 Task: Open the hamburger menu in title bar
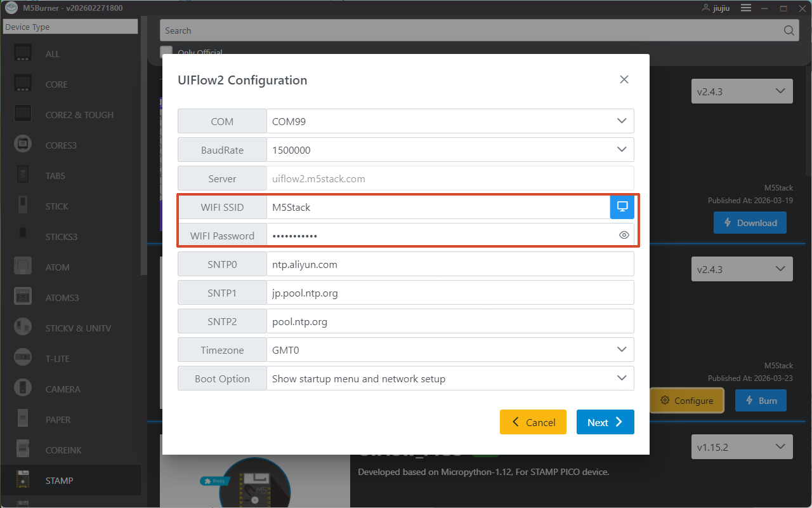(x=746, y=8)
